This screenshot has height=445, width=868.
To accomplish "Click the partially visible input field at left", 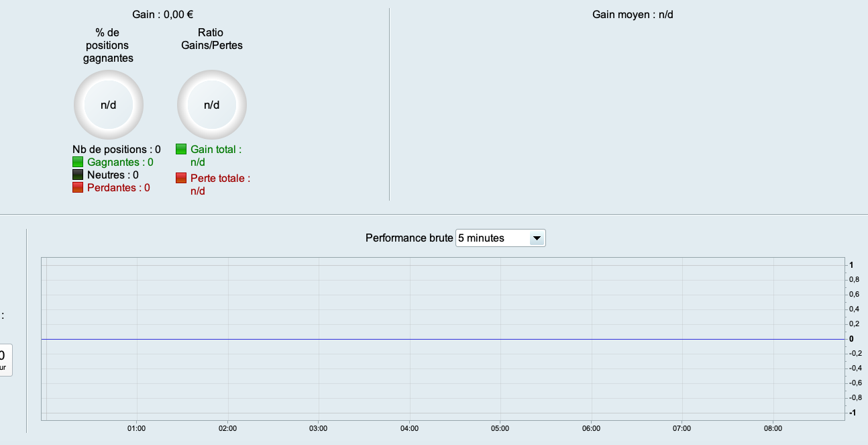I will click(x=5, y=360).
